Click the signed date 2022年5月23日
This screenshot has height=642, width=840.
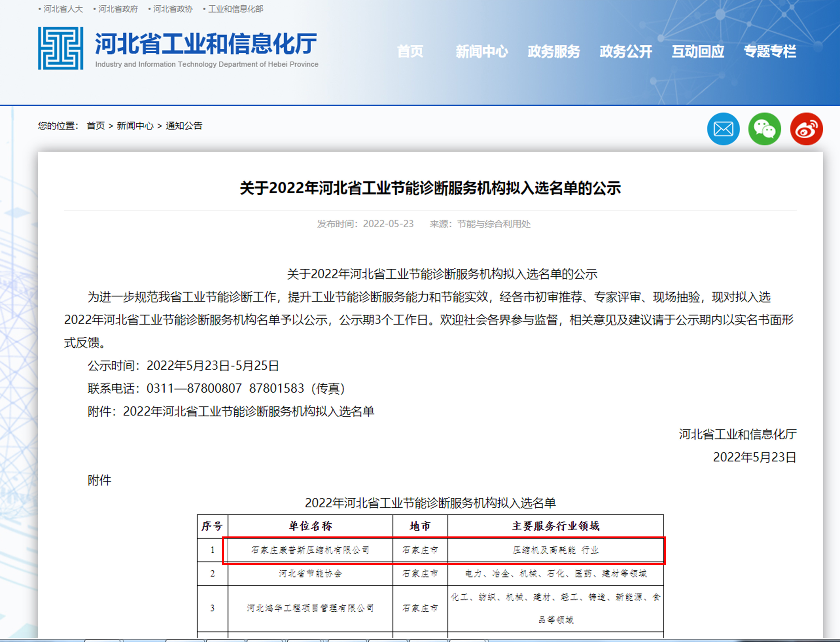[x=755, y=458]
